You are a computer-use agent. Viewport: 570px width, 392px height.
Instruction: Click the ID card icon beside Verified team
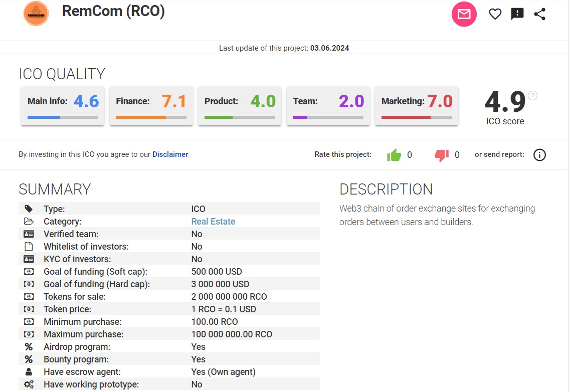[29, 234]
